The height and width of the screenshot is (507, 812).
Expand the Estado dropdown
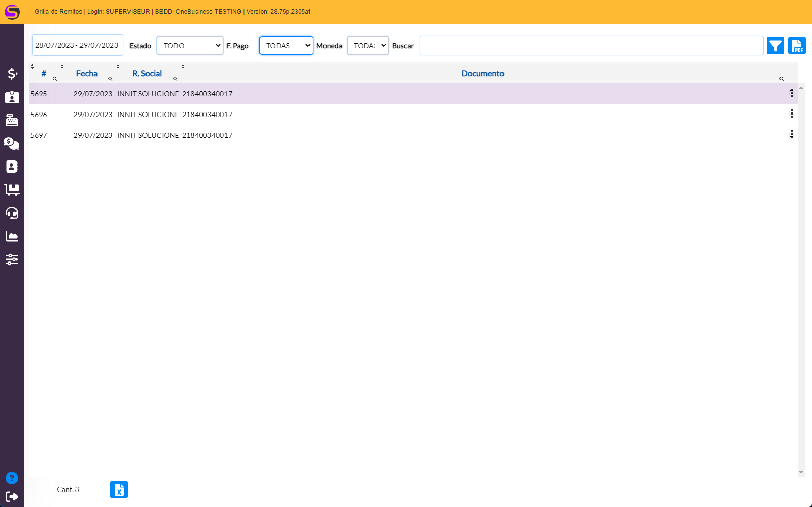[x=190, y=46]
